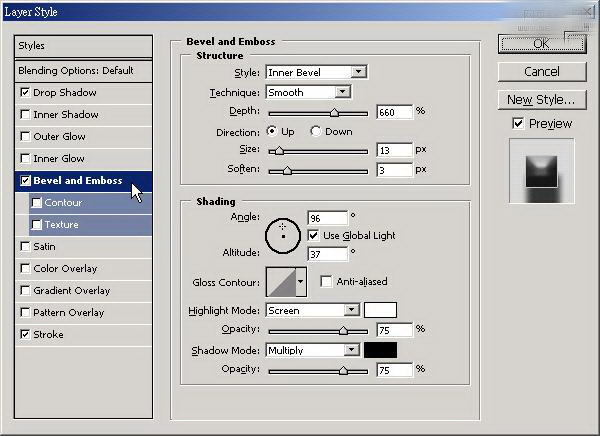
Task: Select the Down direction radio button
Action: click(316, 132)
